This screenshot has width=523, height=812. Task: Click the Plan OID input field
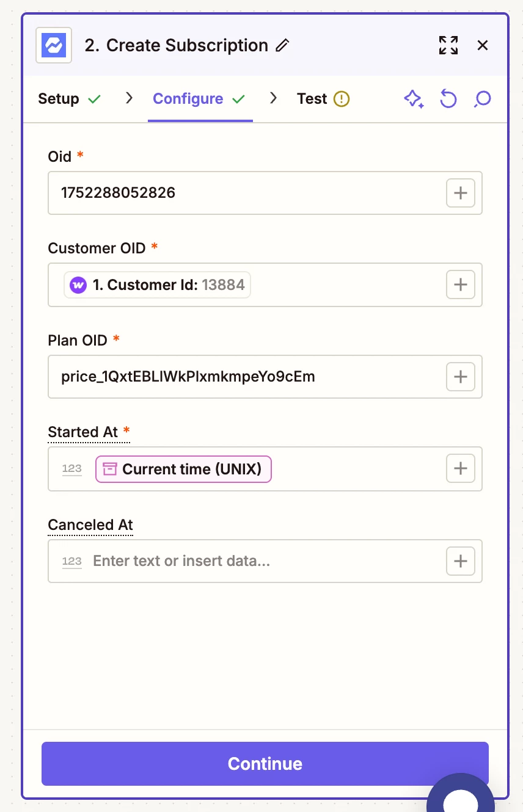click(x=265, y=377)
